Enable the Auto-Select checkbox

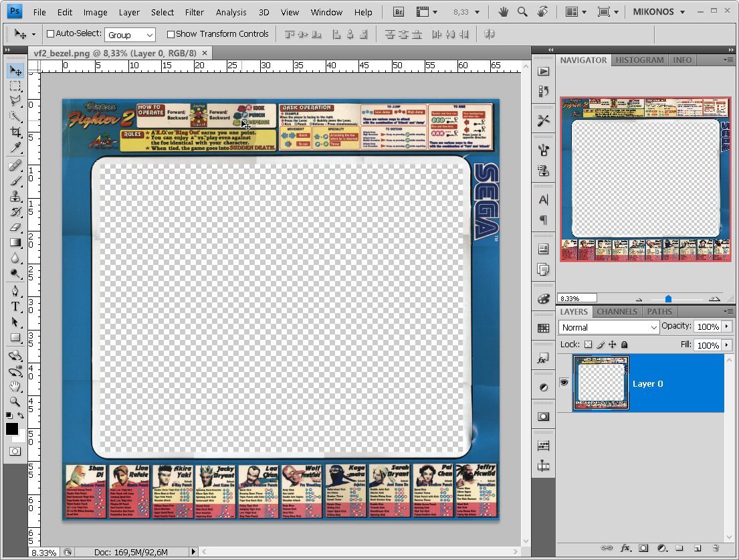pyautogui.click(x=50, y=34)
